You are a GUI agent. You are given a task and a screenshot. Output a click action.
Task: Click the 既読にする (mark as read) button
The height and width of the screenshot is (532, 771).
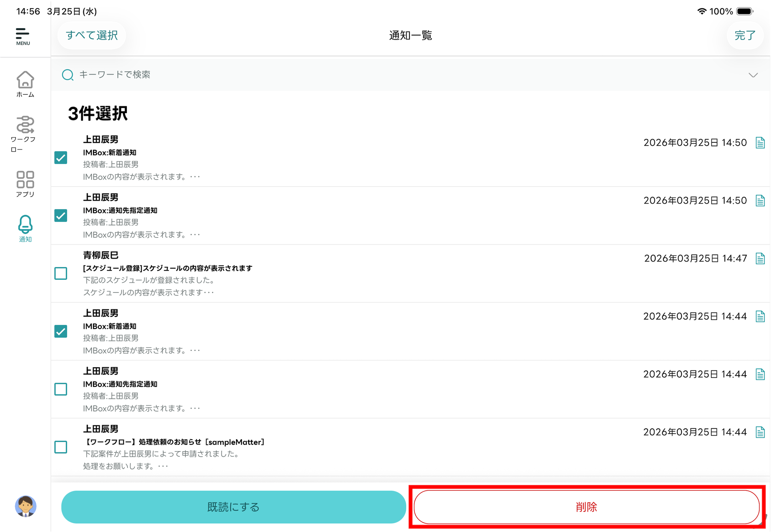click(x=233, y=507)
